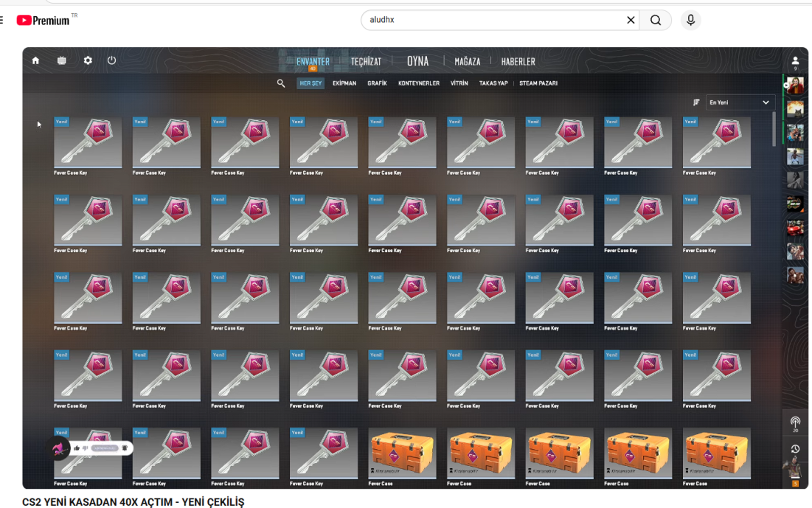
Task: Select the HER ŞEY filter
Action: click(310, 83)
